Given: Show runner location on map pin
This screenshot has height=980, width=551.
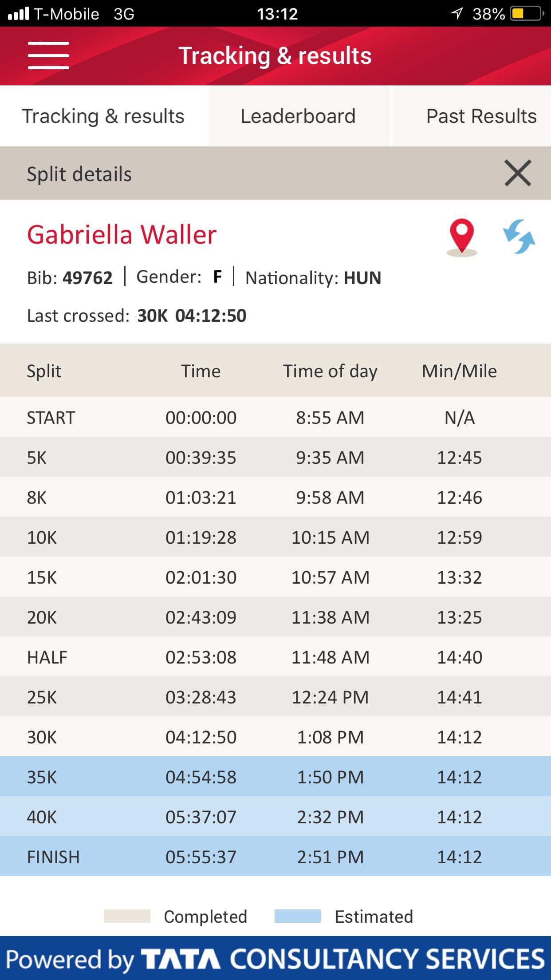Looking at the screenshot, I should point(461,236).
